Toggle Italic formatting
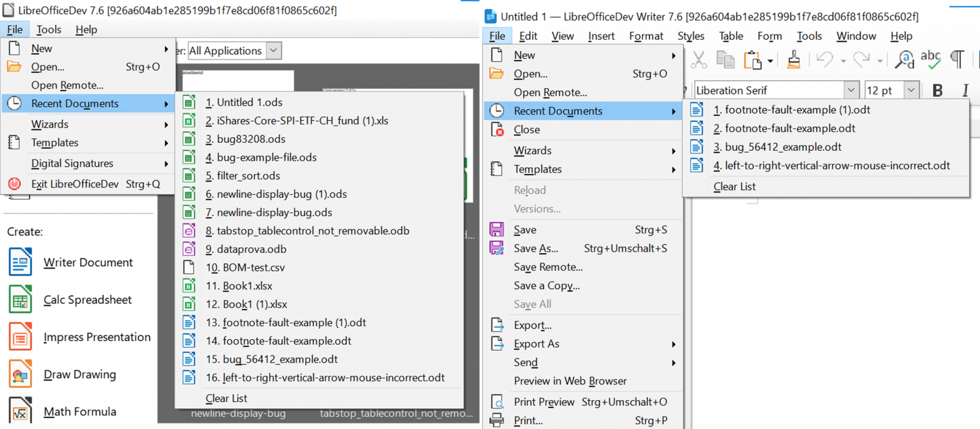The width and height of the screenshot is (980, 429). (965, 91)
